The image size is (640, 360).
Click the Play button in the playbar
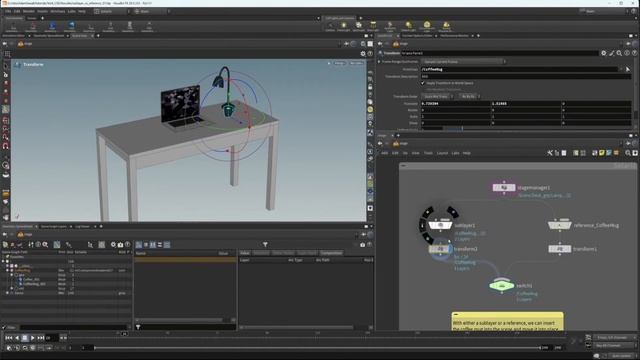(x=33, y=338)
